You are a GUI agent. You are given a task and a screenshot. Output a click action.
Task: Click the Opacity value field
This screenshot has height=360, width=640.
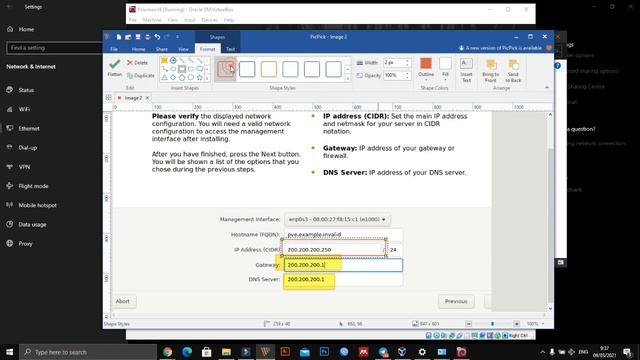[394, 76]
